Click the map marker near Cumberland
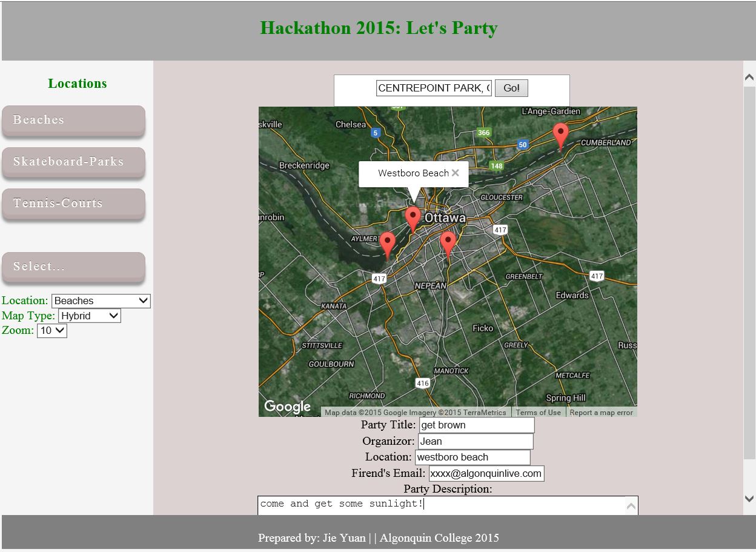The width and height of the screenshot is (756, 552). click(x=561, y=136)
